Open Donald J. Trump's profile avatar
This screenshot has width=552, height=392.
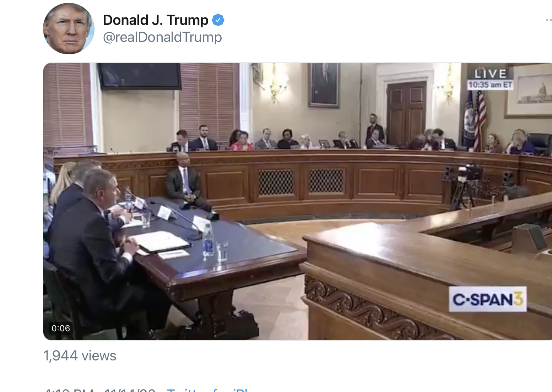[x=69, y=29]
